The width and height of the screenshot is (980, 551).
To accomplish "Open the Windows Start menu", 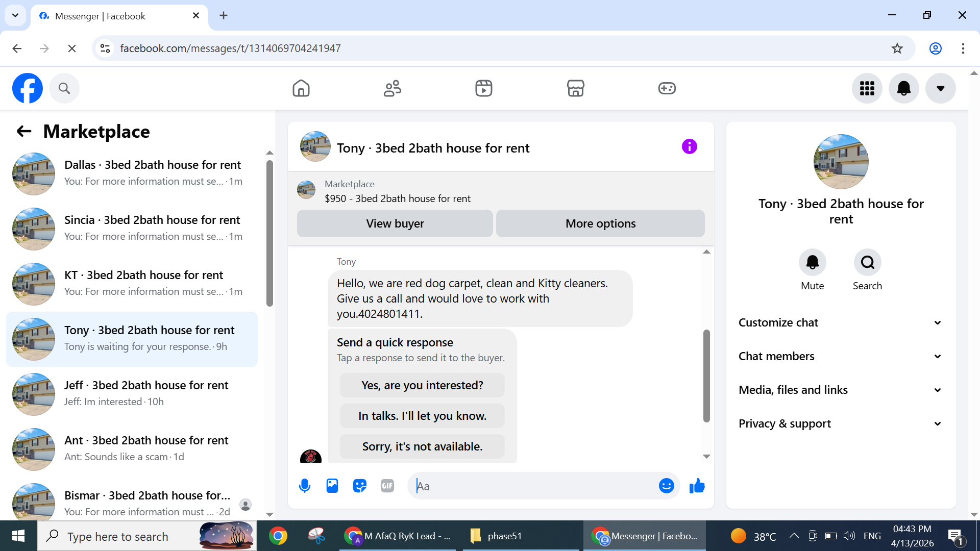I will click(18, 536).
